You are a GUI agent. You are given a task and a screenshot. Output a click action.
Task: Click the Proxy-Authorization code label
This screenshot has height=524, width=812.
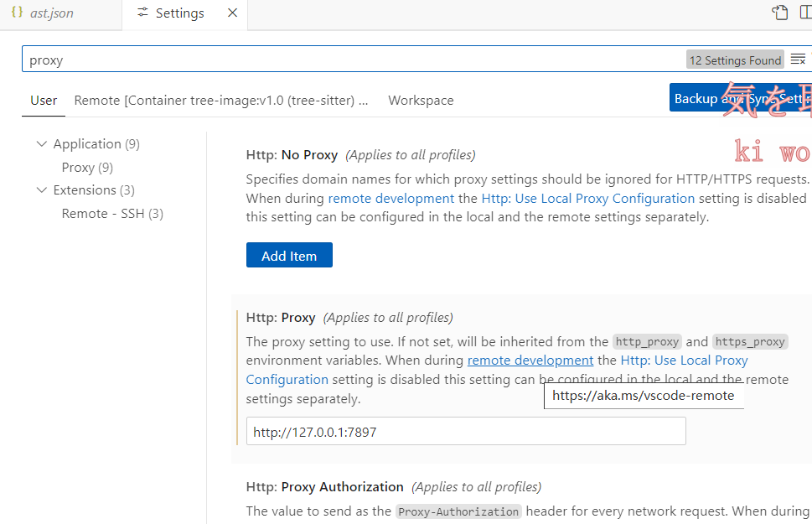pyautogui.click(x=458, y=511)
